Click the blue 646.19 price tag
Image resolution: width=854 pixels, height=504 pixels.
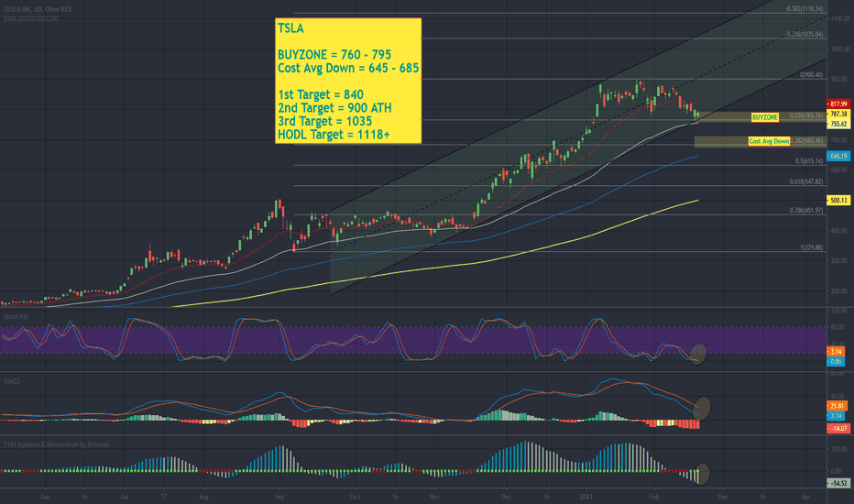coord(838,157)
